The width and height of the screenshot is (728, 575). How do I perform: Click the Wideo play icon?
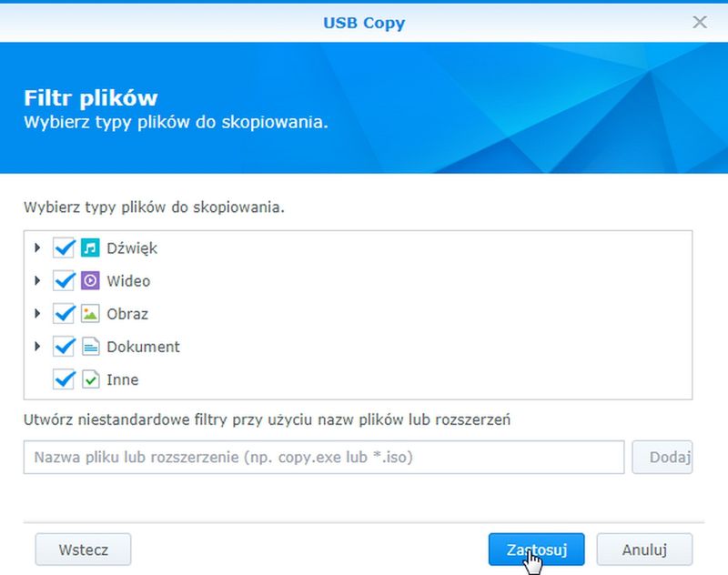(90, 281)
